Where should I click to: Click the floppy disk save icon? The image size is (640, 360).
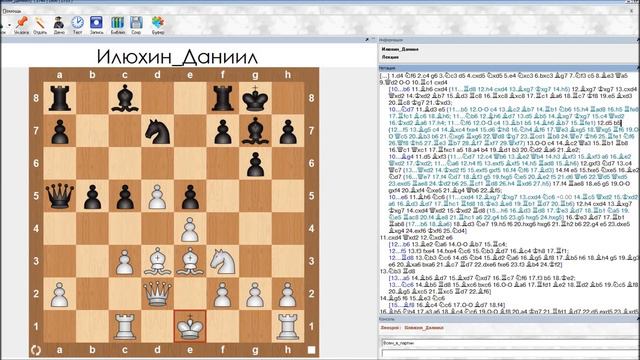(136, 23)
